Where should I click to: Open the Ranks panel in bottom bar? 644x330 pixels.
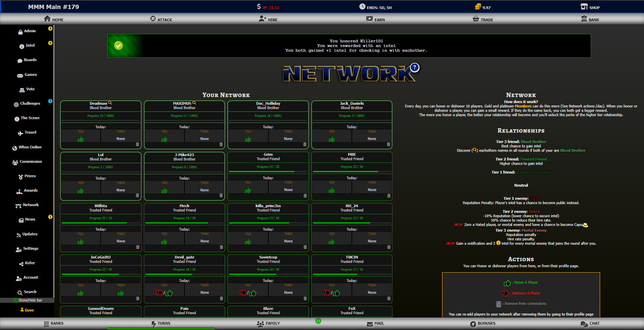[x=54, y=324]
